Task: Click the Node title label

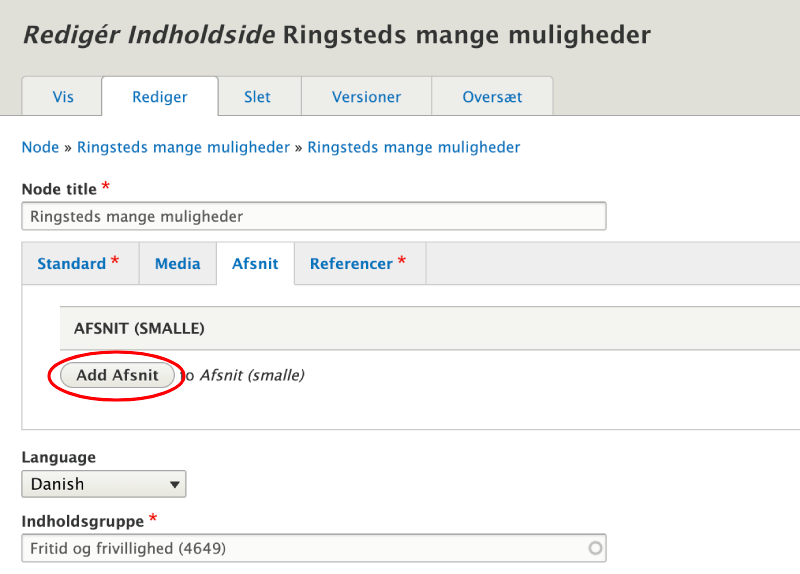Action: point(59,189)
